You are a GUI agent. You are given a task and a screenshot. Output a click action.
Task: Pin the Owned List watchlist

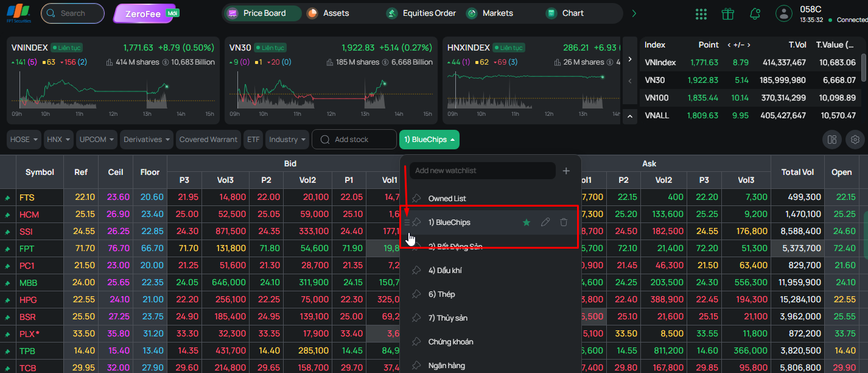[x=416, y=199]
